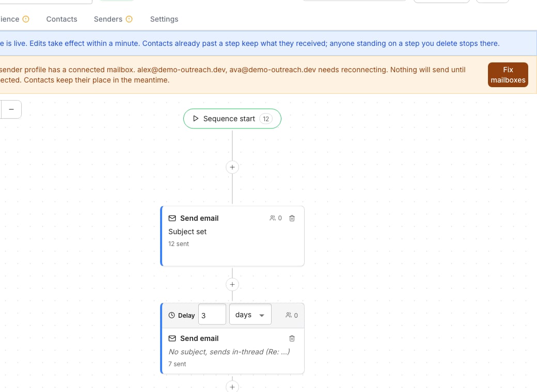Click the warning icon beside Senders
The width and height of the screenshot is (537, 392).
[129, 19]
